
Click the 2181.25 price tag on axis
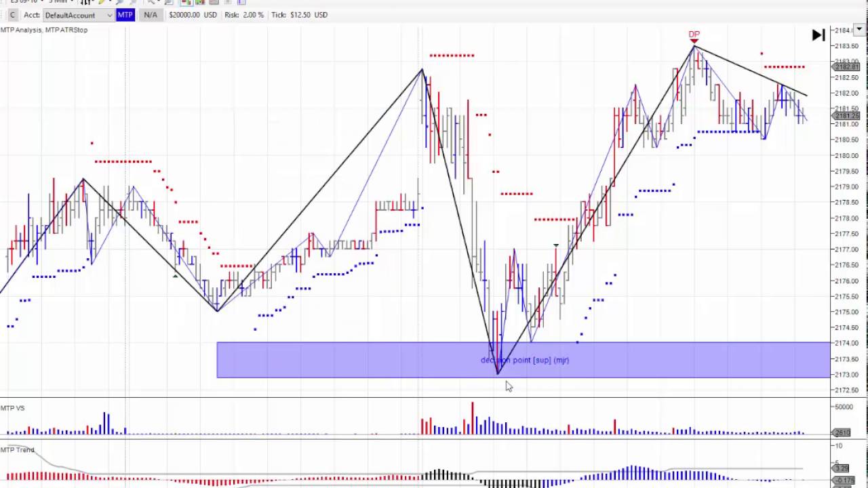click(x=846, y=116)
